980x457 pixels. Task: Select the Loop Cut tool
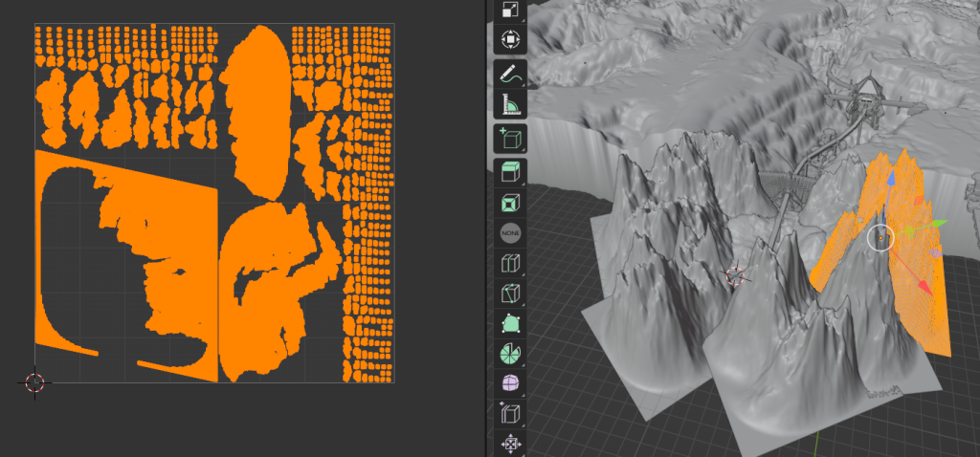(x=511, y=263)
